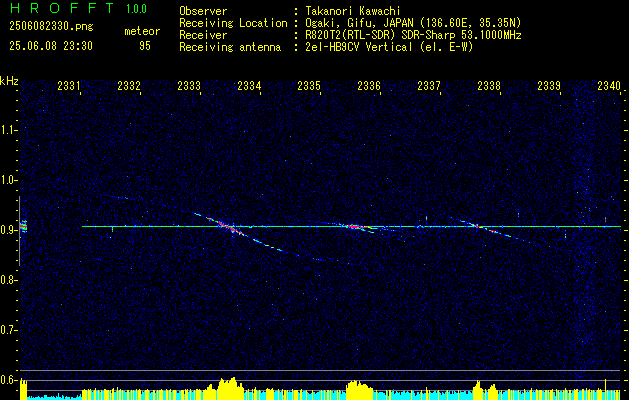Select filename 2506082330.png
Viewport: 629px width, 400px height.
click(51, 27)
